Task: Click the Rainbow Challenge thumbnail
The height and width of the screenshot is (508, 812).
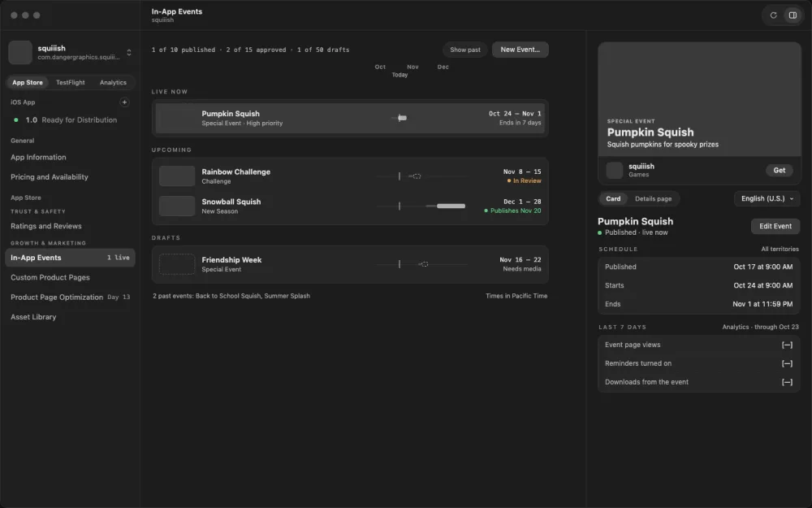Action: click(x=177, y=176)
